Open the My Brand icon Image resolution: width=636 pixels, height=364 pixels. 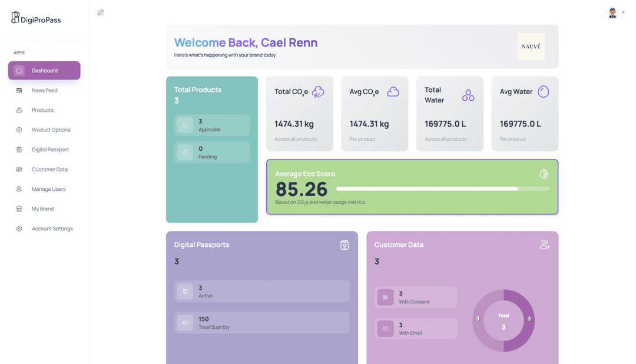[19, 209]
